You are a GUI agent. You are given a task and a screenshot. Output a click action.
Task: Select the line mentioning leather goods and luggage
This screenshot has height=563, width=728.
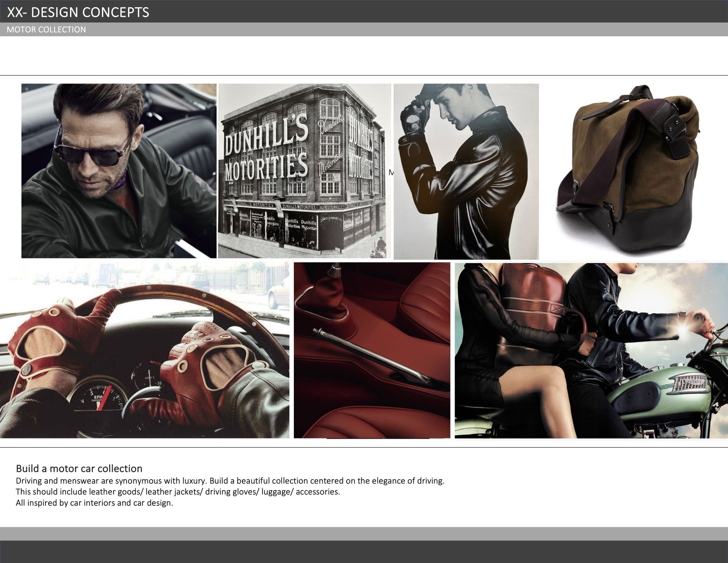[x=177, y=492]
